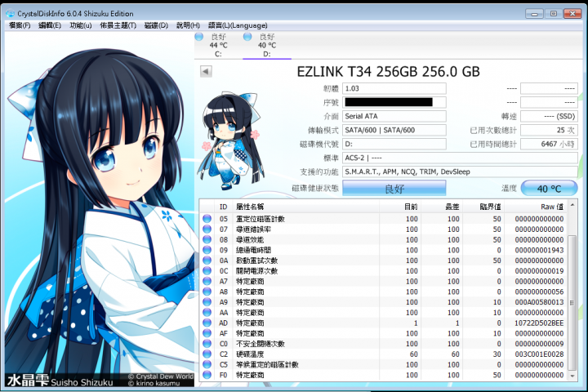The image size is (588, 392).
Task: Click status orb of attribute A7
Action: pyautogui.click(x=207, y=281)
